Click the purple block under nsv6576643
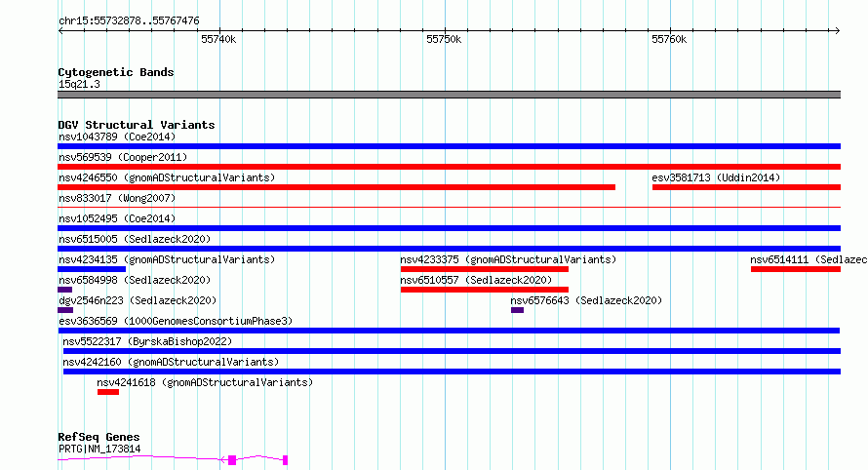This screenshot has width=868, height=470. tap(517, 310)
